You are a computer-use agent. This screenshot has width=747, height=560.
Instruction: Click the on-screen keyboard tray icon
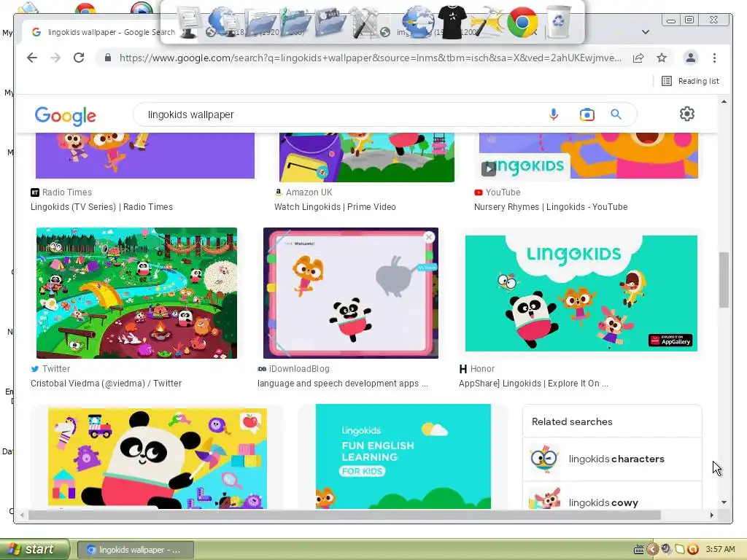[x=639, y=550]
